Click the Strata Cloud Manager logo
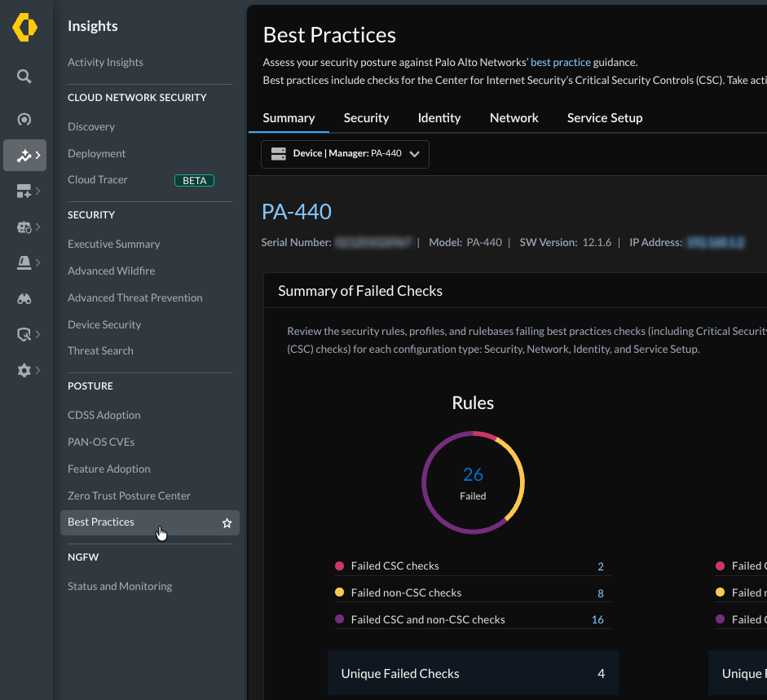The image size is (767, 700). pyautogui.click(x=24, y=28)
